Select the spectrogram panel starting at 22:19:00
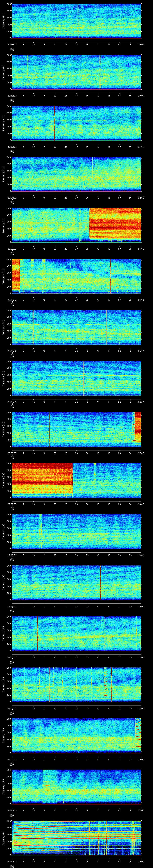The height and width of the screenshot is (868, 153). coord(77,72)
